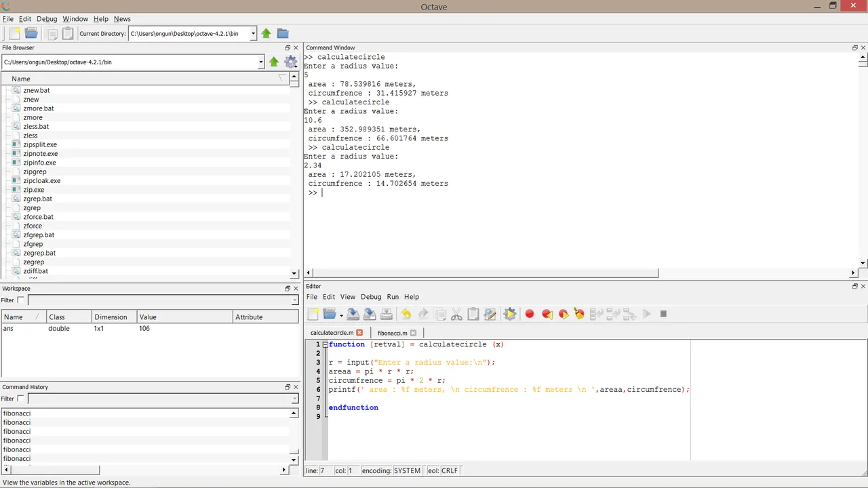The width and height of the screenshot is (868, 488).
Task: Click Paste icon in main toolbar
Action: point(68,33)
